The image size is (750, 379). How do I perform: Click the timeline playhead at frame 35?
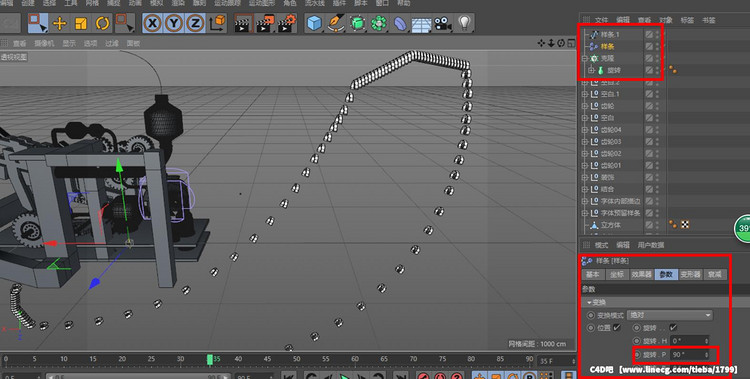click(210, 359)
